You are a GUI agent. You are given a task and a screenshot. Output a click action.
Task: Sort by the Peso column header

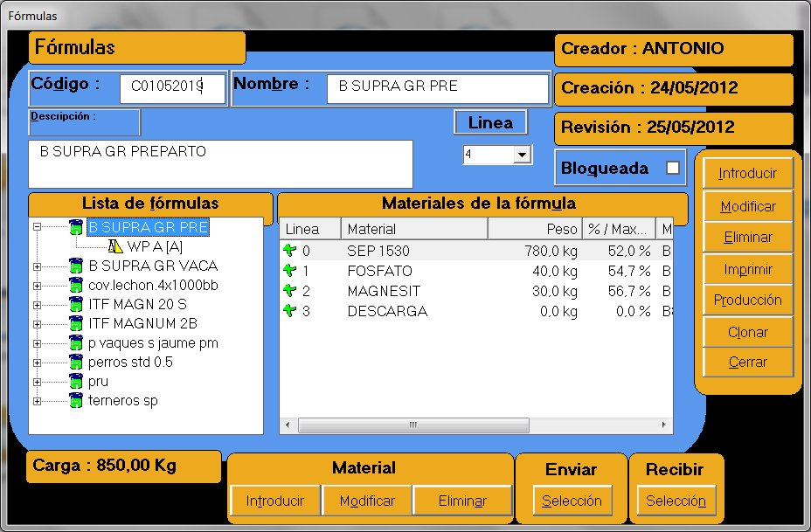pos(535,229)
